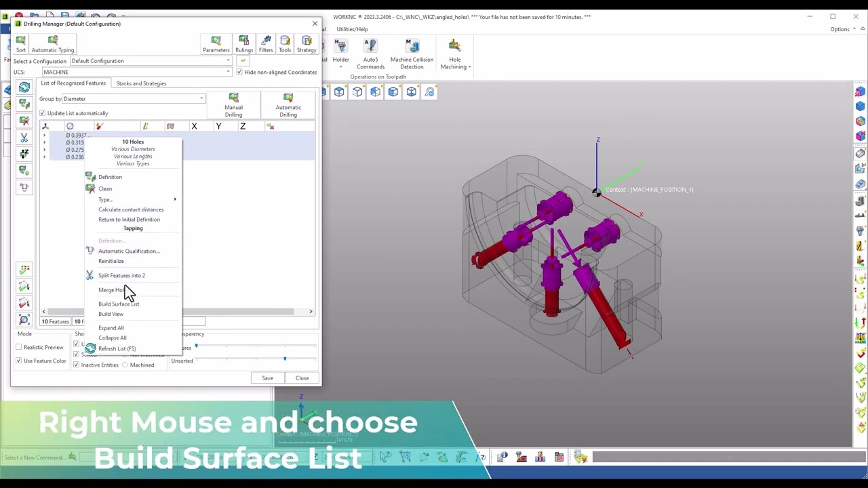Choose Return to Initial Definition

pyautogui.click(x=129, y=219)
